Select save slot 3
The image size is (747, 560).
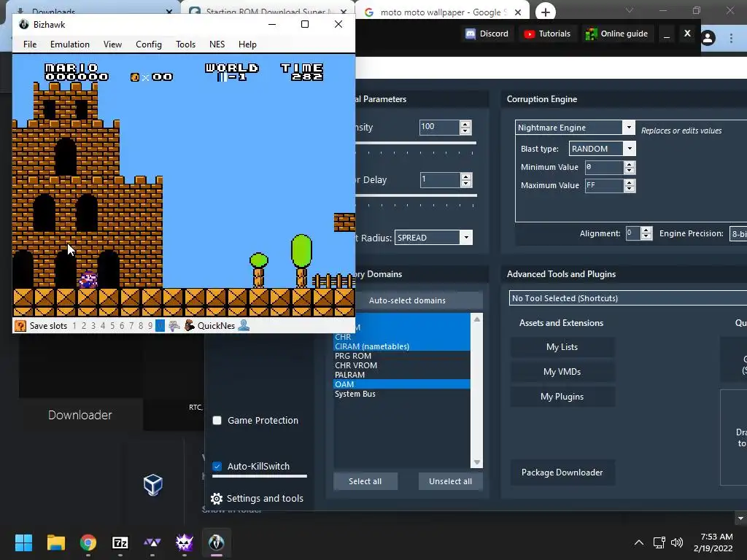point(93,326)
